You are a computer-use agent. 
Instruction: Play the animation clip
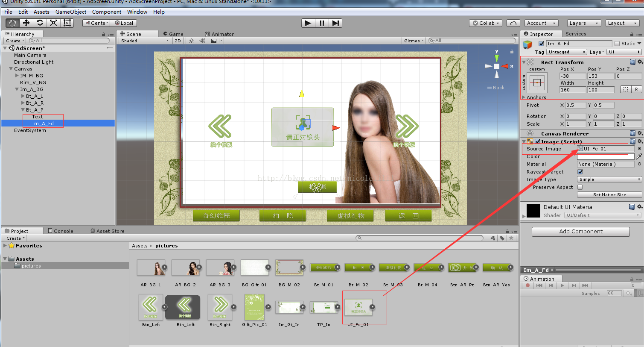562,285
